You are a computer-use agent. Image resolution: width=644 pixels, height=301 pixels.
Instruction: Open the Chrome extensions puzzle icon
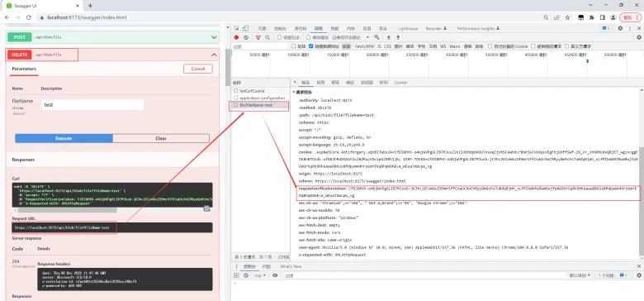591,17
